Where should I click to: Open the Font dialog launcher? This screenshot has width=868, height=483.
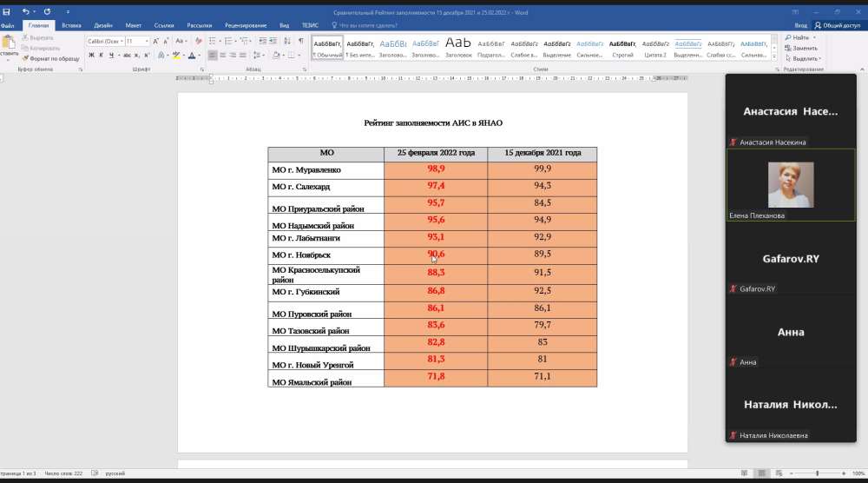[x=201, y=69]
